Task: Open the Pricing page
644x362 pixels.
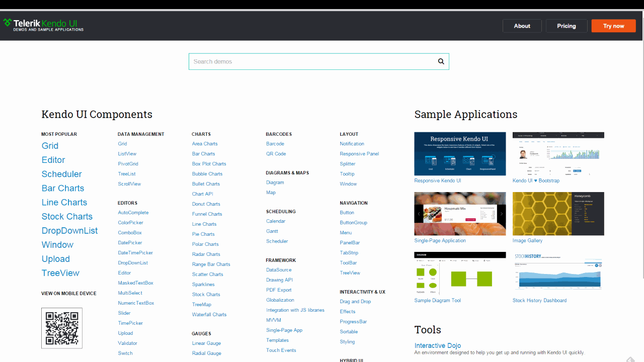Action: click(x=567, y=26)
